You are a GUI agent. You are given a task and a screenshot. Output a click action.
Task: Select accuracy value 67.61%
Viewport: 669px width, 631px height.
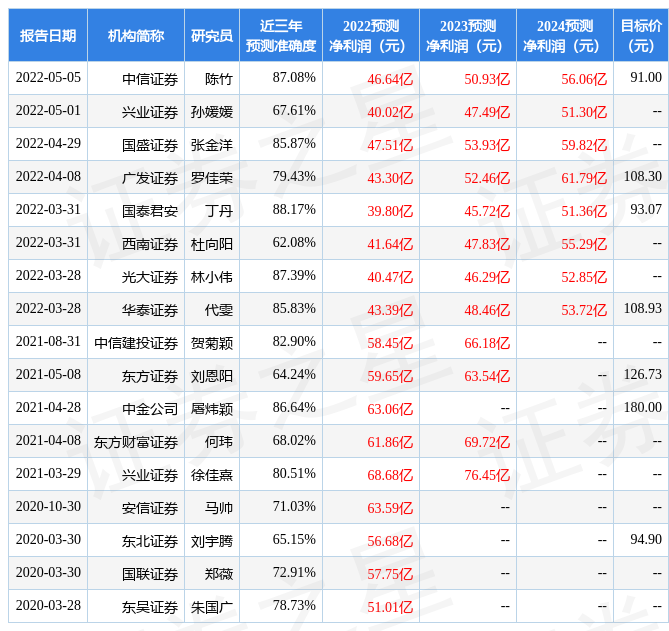294,110
